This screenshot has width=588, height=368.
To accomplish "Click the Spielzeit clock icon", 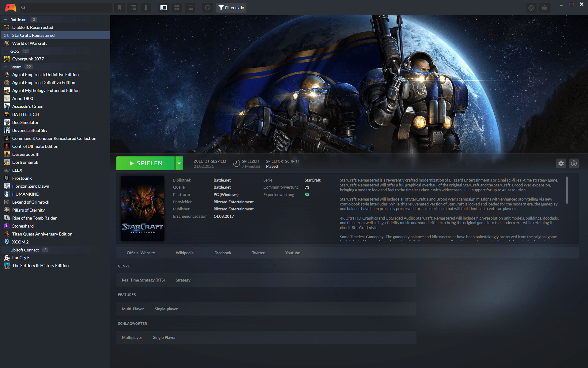I will 236,163.
